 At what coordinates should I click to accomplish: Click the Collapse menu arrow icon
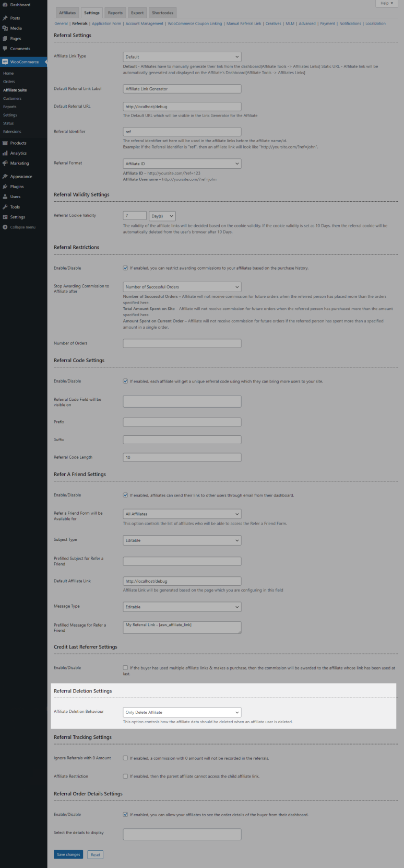5,227
